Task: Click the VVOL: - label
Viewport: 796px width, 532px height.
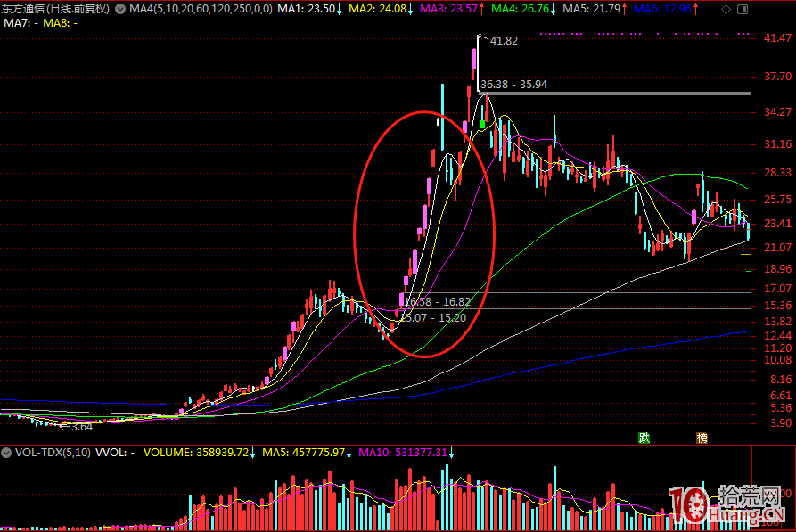Action: [x=115, y=453]
